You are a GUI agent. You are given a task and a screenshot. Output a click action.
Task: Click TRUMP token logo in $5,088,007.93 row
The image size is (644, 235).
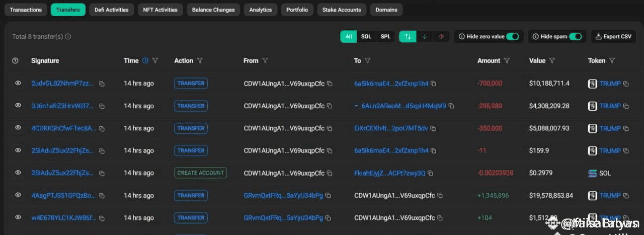click(593, 128)
